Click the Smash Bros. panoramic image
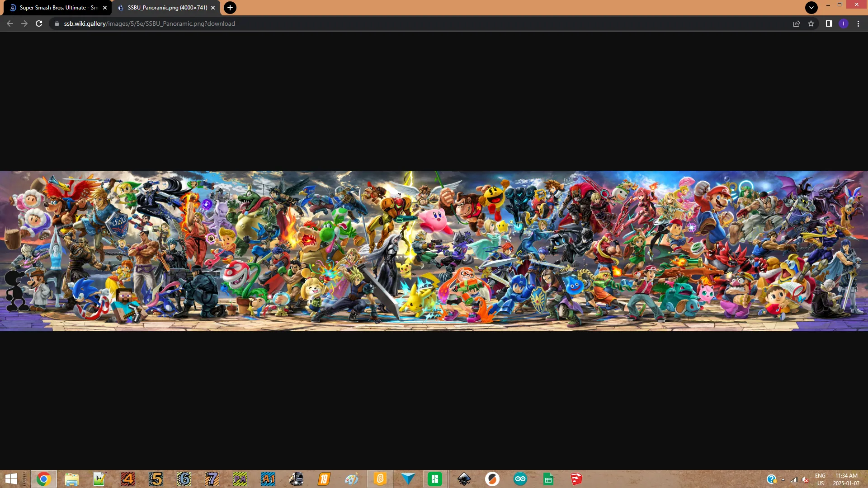Viewport: 868px width, 488px height. click(434, 251)
